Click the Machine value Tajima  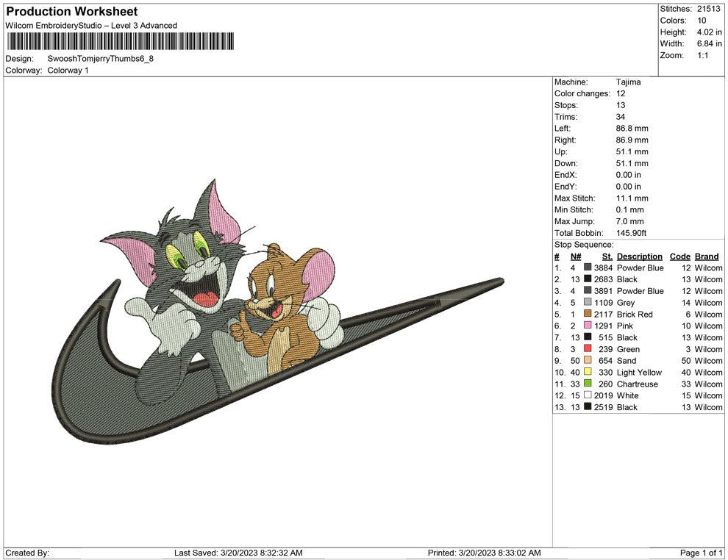(628, 82)
